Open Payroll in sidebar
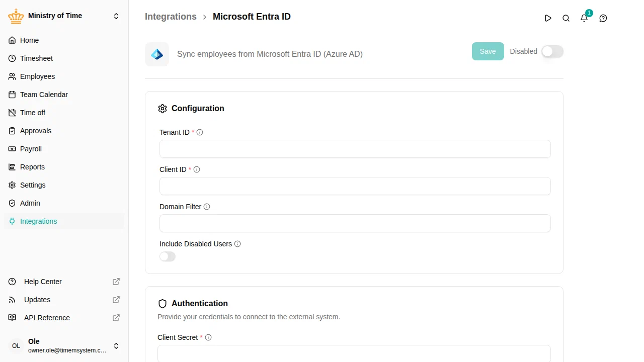 click(x=64, y=149)
